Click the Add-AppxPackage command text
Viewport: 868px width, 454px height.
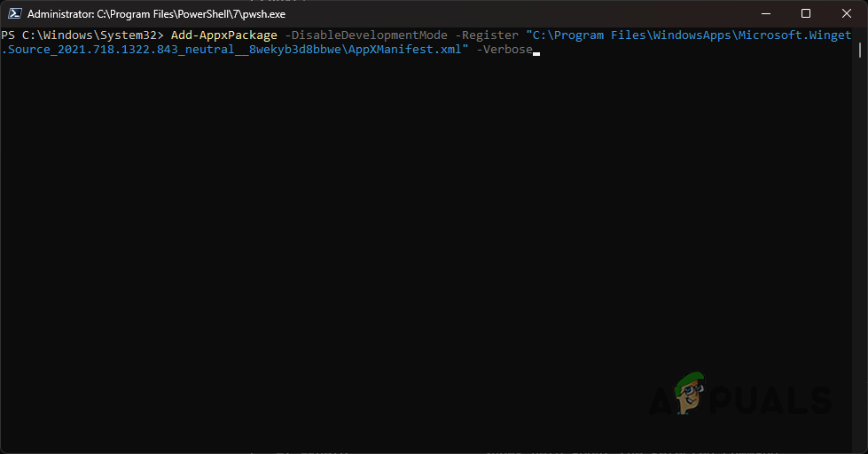click(224, 35)
